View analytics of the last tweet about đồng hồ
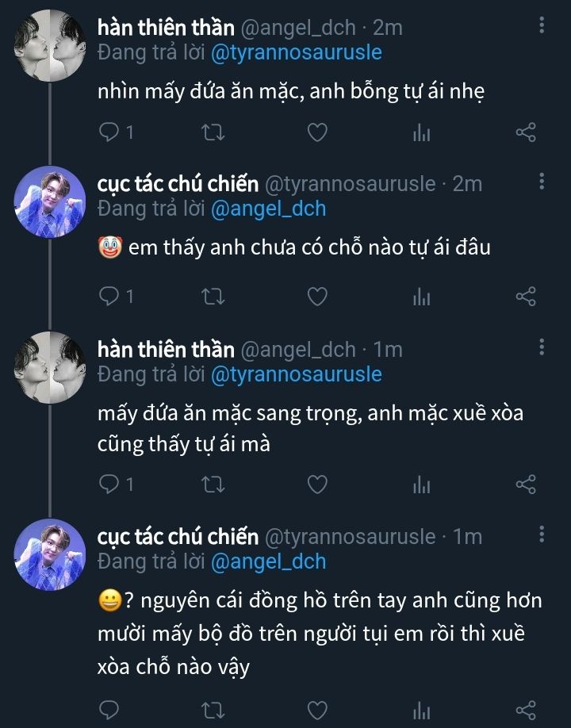Viewport: 571px width, 728px height. point(421,708)
